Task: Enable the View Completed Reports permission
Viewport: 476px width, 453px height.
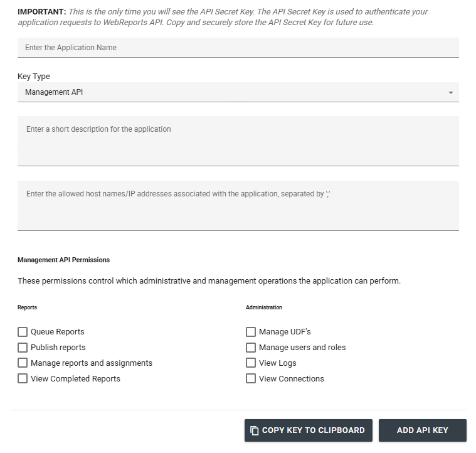Action: tap(23, 378)
